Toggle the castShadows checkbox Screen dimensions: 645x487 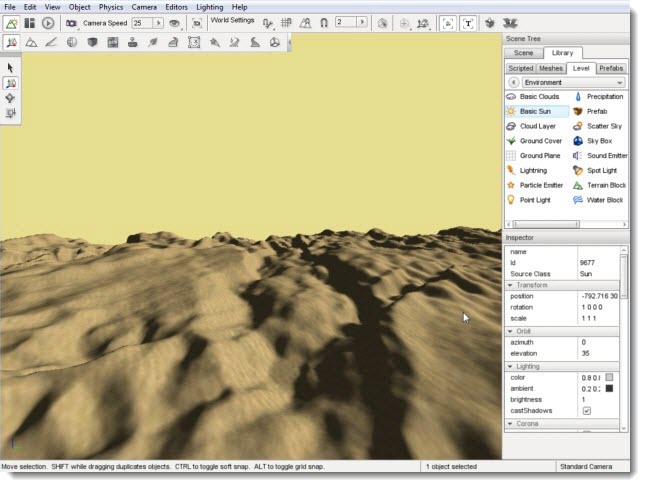586,411
